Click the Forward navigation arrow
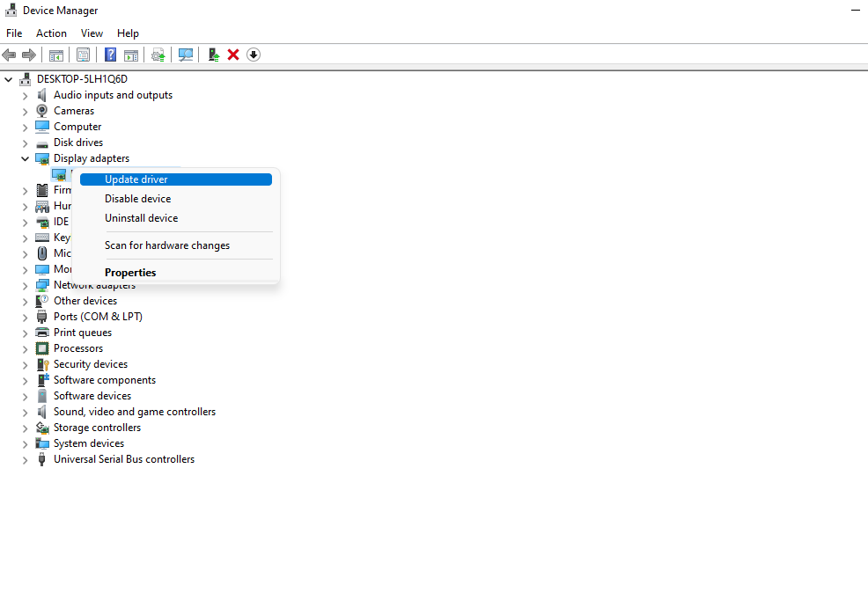The width and height of the screenshot is (868, 600). [x=29, y=55]
